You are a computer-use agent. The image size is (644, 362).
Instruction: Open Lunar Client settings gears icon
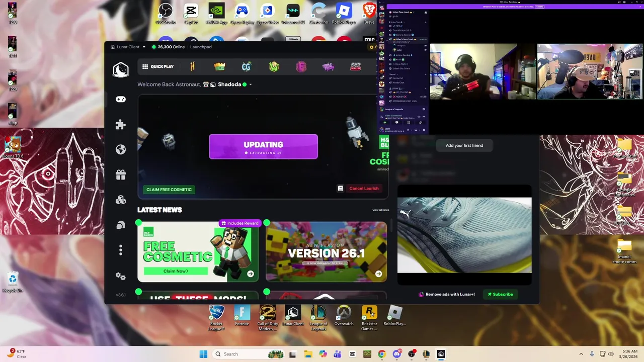[x=121, y=276]
